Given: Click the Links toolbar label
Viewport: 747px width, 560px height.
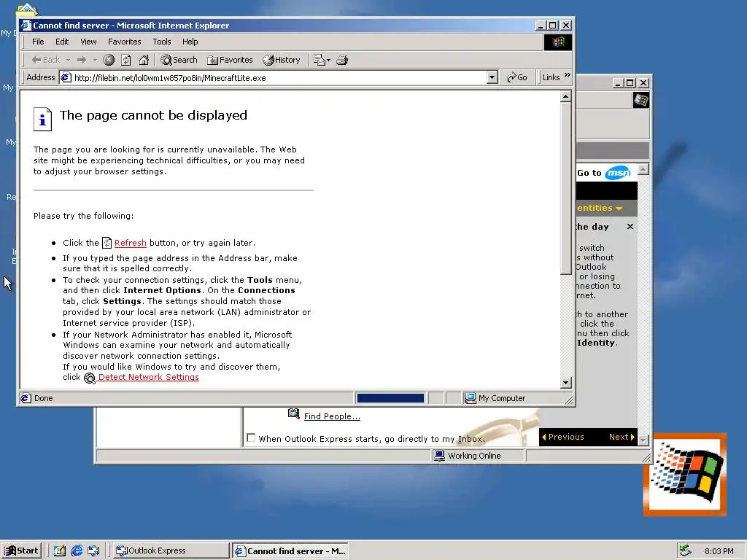Looking at the screenshot, I should (551, 77).
